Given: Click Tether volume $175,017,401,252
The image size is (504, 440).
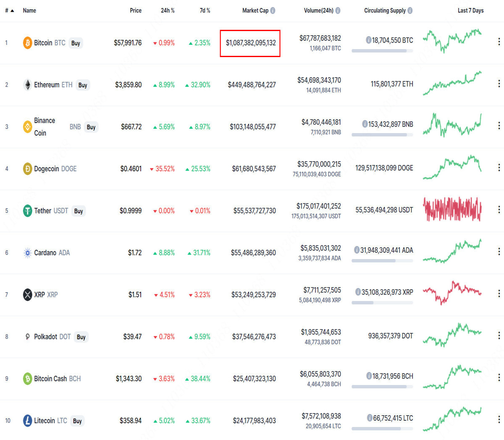Looking at the screenshot, I should 319,206.
